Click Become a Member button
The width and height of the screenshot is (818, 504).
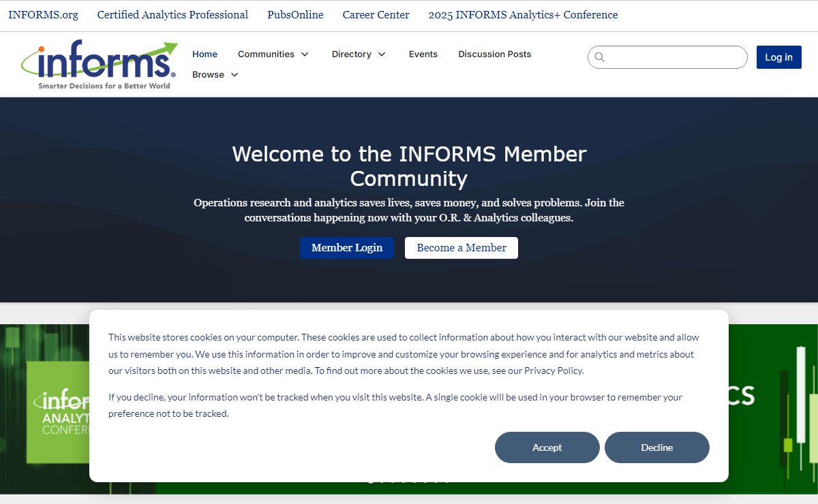(461, 248)
